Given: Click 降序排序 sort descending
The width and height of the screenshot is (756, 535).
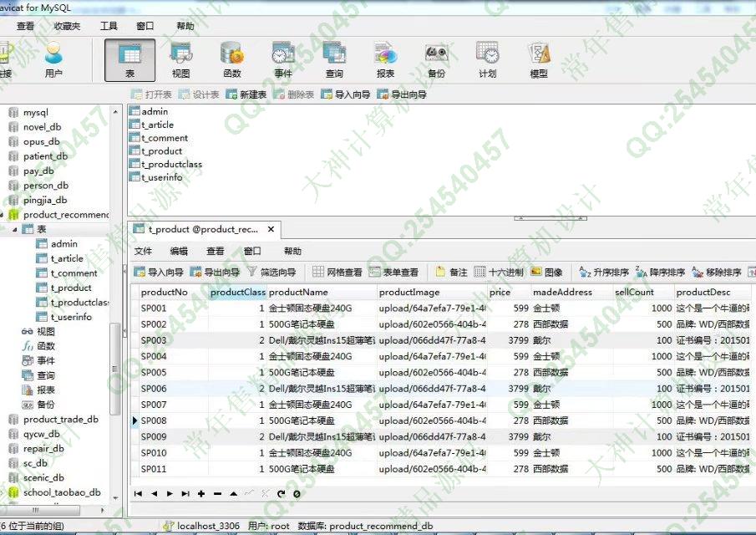Looking at the screenshot, I should coord(660,272).
